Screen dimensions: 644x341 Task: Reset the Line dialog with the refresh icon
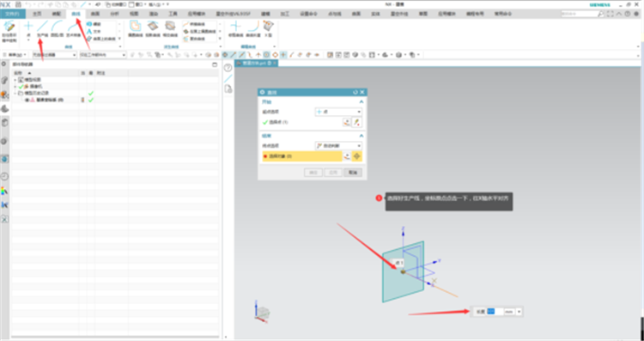[355, 93]
